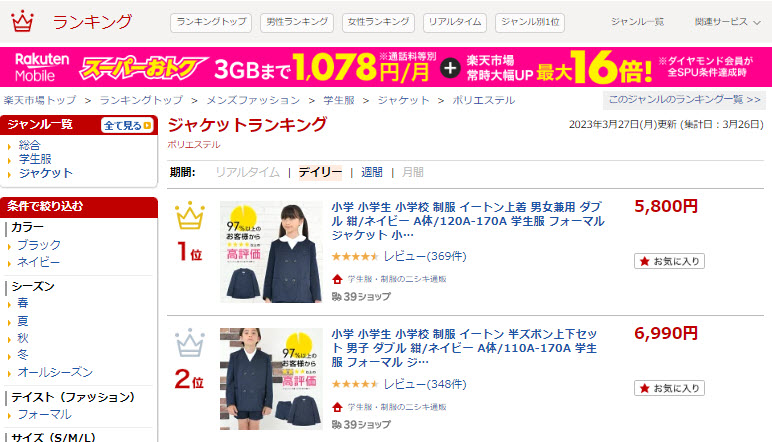The image size is (772, 442).
Task: Click 全て見る in the genre list header
Action: [x=128, y=126]
